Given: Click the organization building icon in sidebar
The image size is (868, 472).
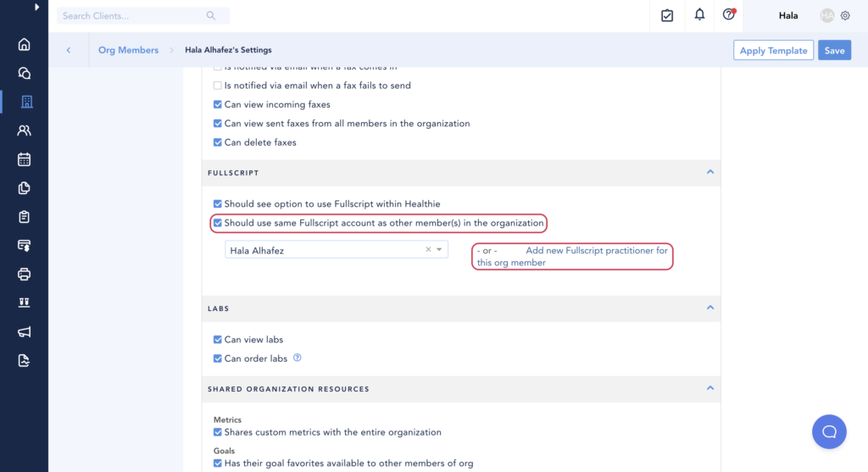Looking at the screenshot, I should (x=25, y=102).
